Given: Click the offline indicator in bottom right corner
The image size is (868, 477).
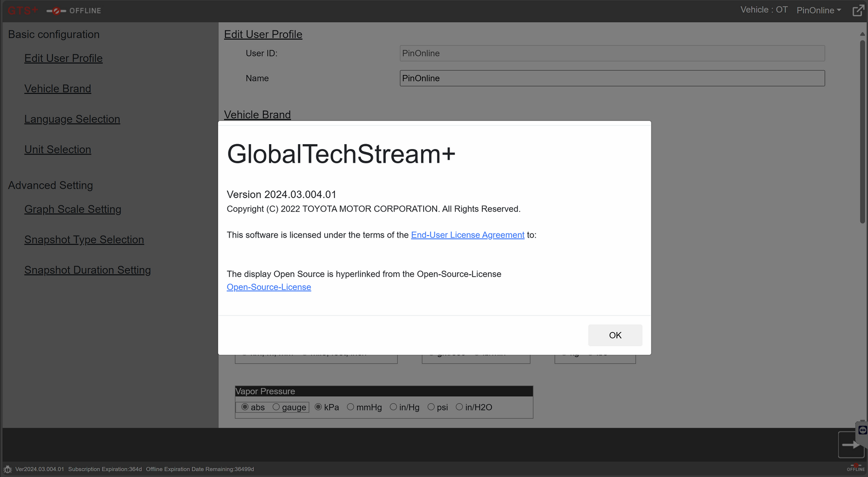Looking at the screenshot, I should tap(855, 468).
